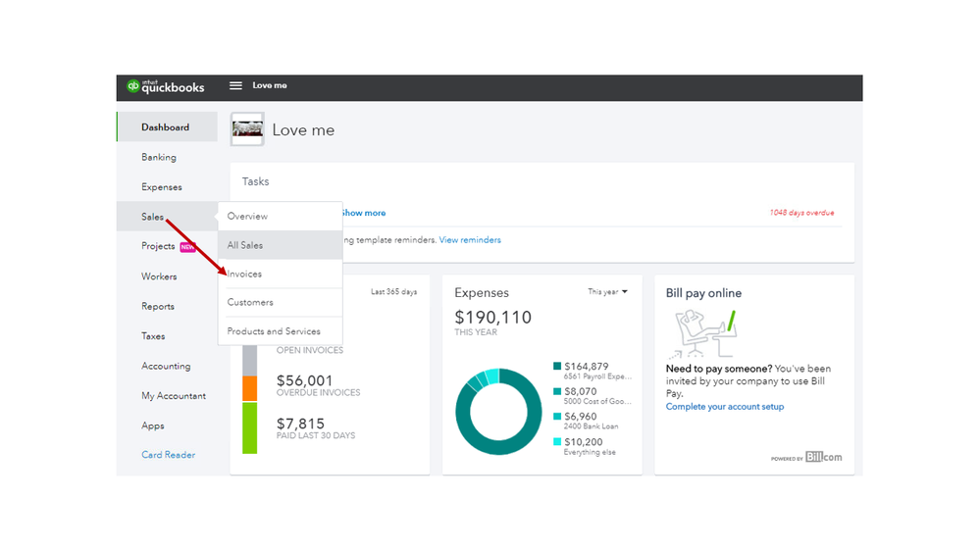This screenshot has width=980, height=551.
Task: Click the $56,001 overdue invoices amount
Action: click(x=305, y=380)
